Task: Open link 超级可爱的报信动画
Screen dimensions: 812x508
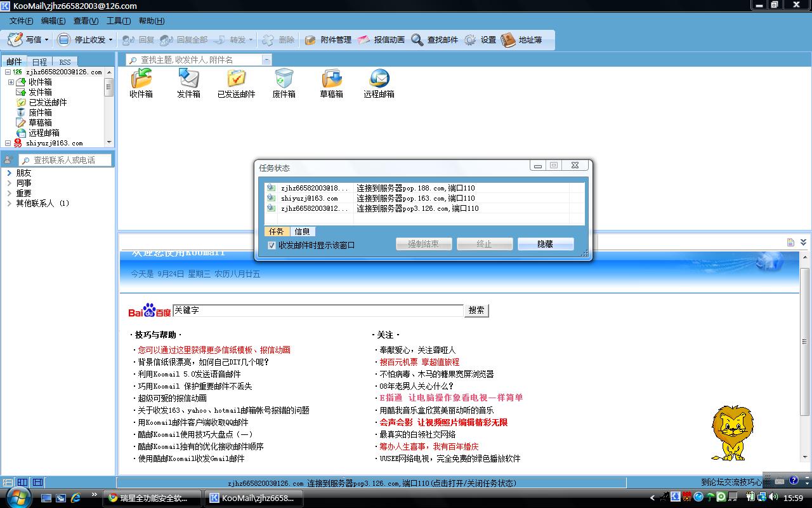Action: tap(173, 398)
